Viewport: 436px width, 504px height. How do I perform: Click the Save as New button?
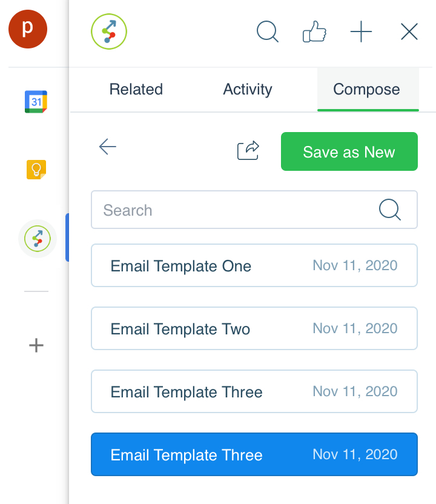(x=349, y=151)
